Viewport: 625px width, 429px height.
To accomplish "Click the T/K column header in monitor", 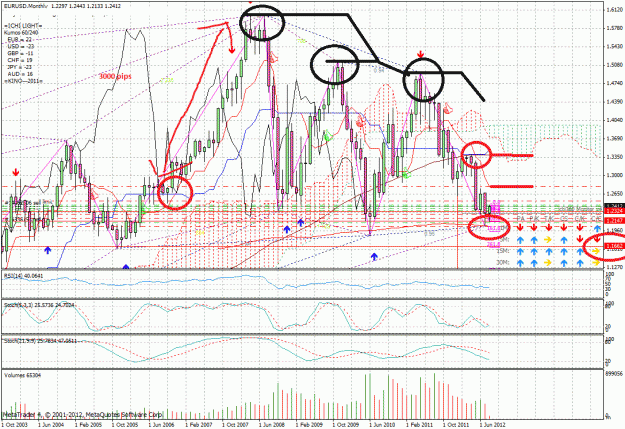I will click(x=549, y=218).
